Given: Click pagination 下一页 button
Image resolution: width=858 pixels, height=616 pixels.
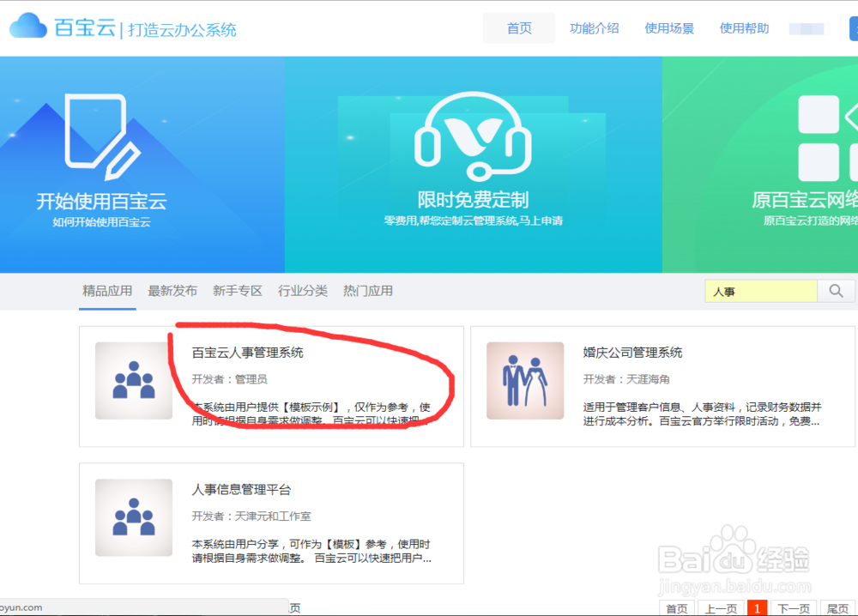Looking at the screenshot, I should (794, 608).
